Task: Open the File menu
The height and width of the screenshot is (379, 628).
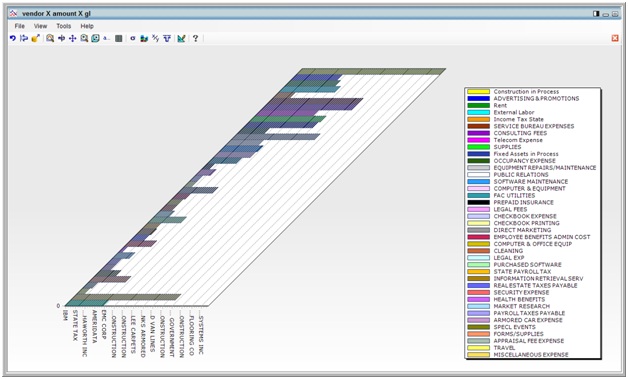Action: pyautogui.click(x=20, y=26)
